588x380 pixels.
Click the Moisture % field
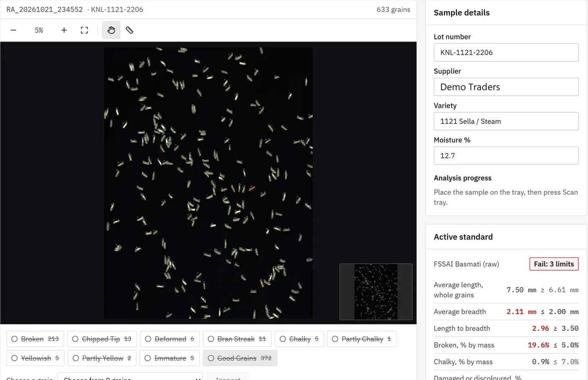point(506,156)
